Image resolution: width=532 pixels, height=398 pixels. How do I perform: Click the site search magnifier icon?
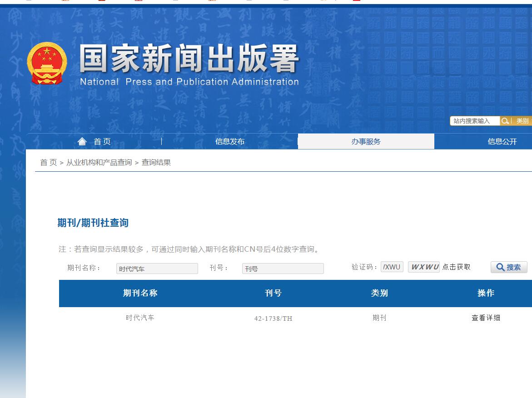pyautogui.click(x=505, y=121)
